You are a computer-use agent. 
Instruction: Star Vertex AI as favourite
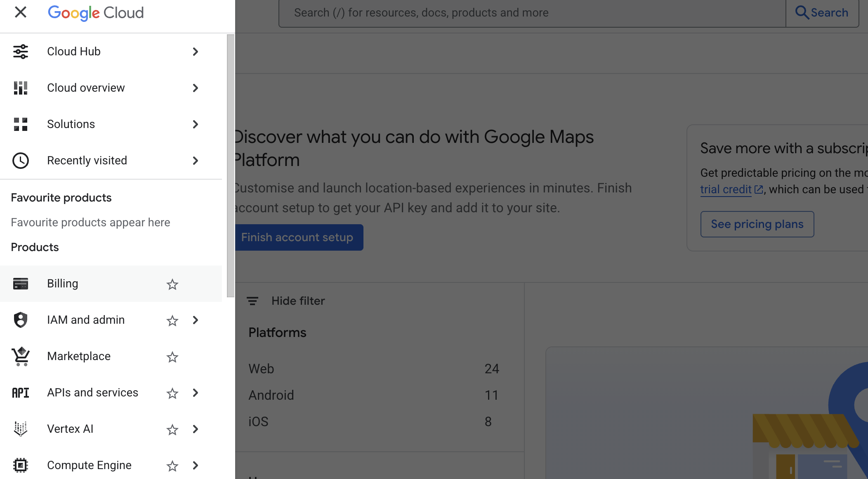(x=172, y=430)
